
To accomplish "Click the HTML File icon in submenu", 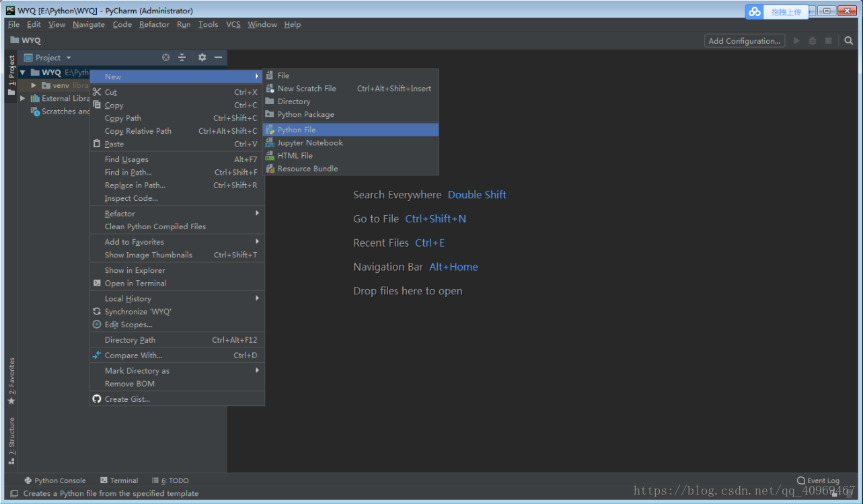I will [270, 155].
